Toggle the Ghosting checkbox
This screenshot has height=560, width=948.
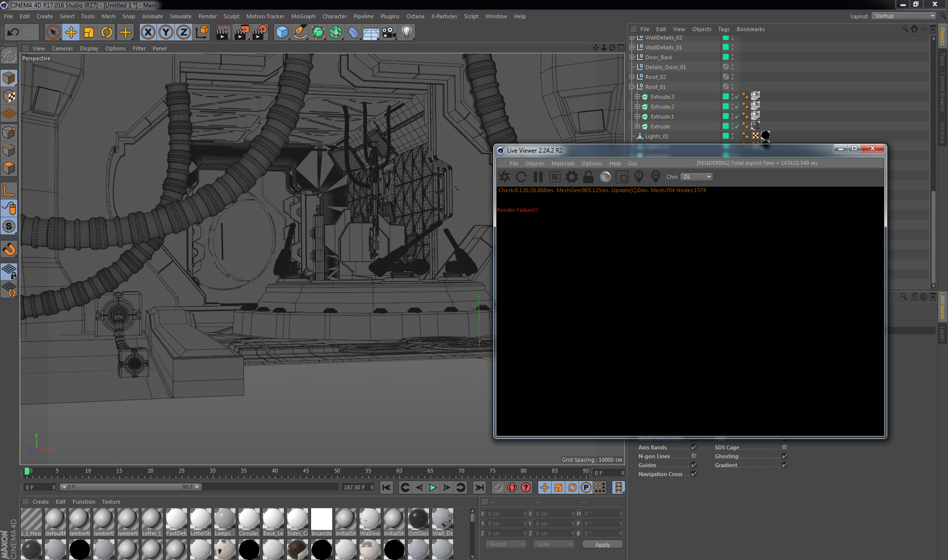(x=785, y=456)
